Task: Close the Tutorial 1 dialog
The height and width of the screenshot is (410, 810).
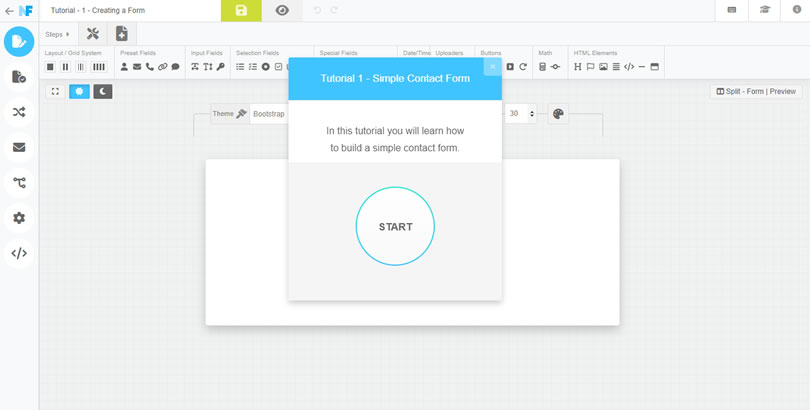Action: coord(492,67)
